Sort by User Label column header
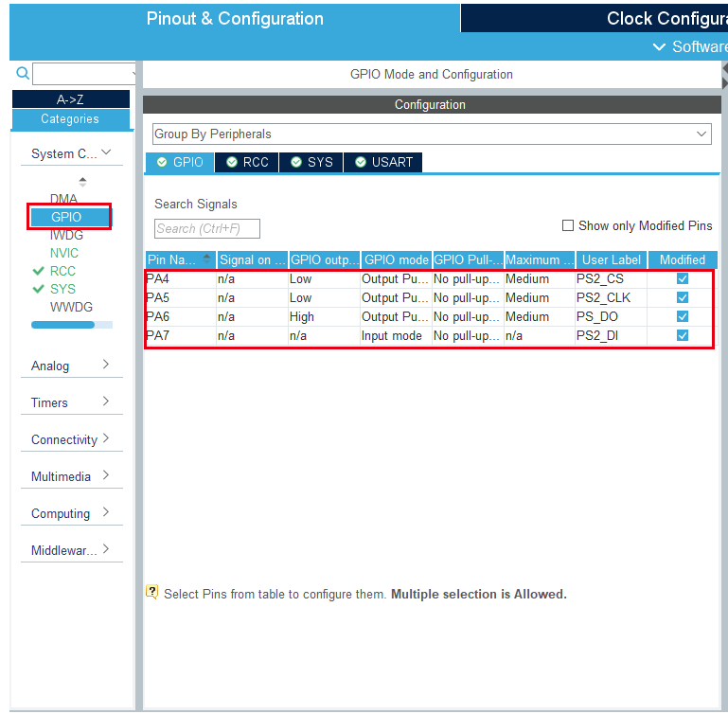 612,259
